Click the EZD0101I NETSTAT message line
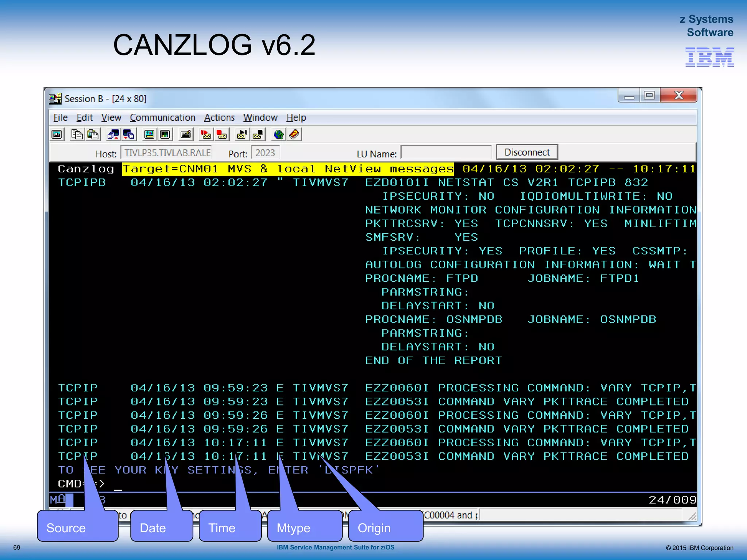 tap(507, 183)
